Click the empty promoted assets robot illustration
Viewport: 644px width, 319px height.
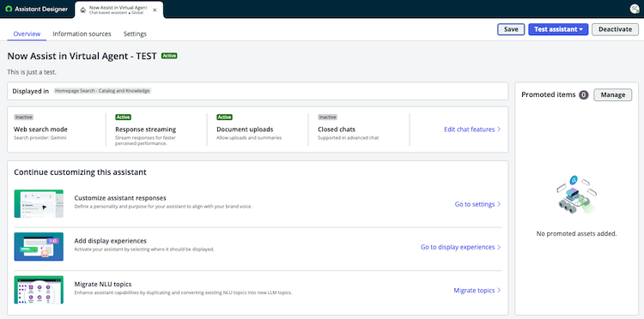pos(577,196)
